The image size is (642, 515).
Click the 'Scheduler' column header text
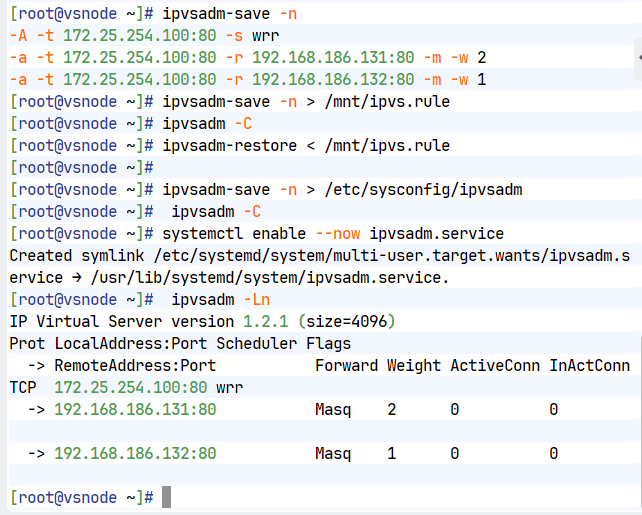click(x=257, y=344)
